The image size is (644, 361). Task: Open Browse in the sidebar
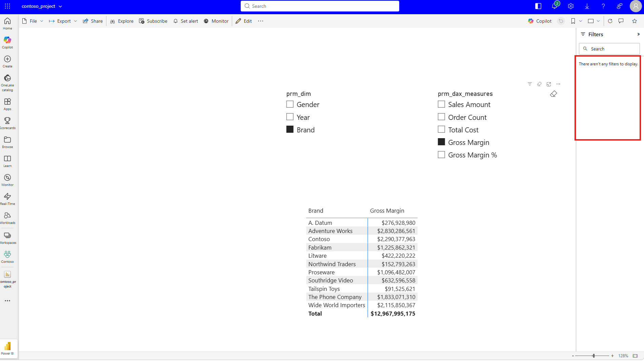pos(7,142)
